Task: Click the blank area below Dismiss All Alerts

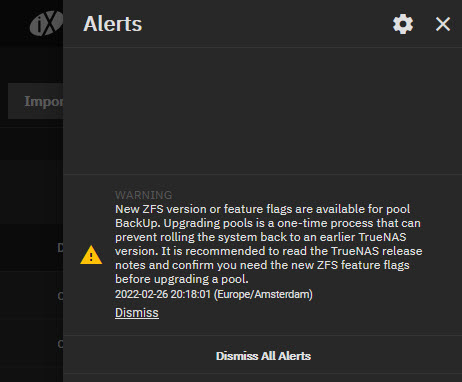Action: (263, 378)
